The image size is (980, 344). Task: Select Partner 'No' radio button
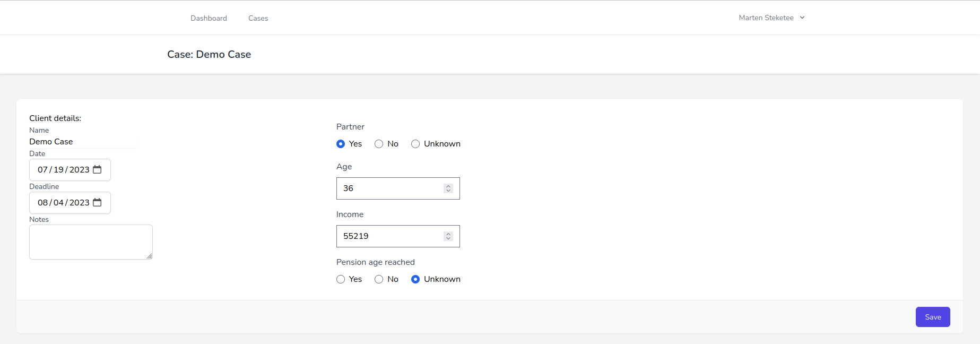coord(379,144)
